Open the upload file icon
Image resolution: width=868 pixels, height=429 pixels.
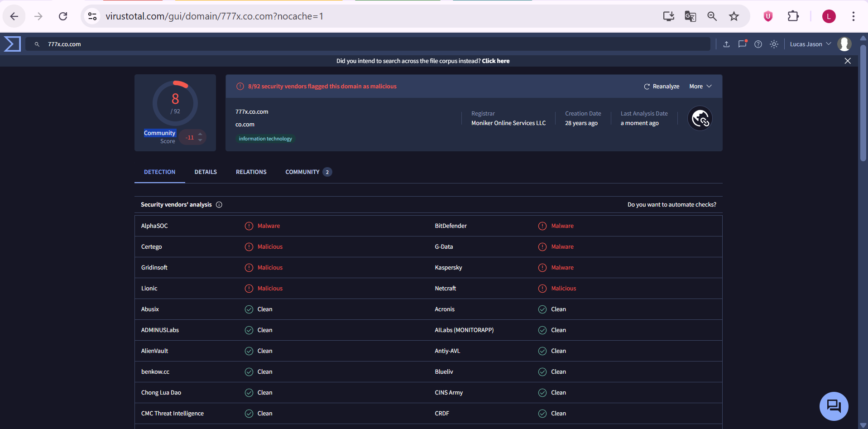coord(726,44)
